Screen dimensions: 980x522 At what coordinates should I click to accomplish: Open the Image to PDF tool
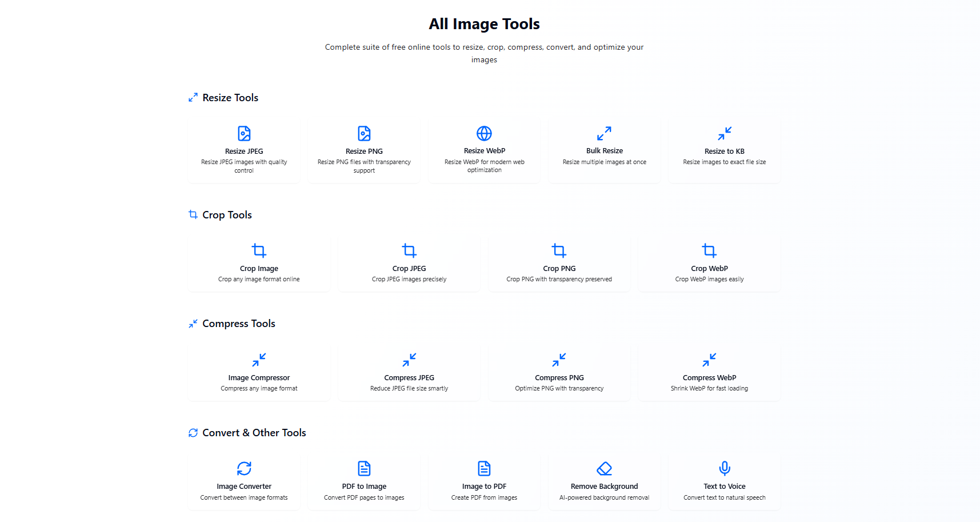tap(484, 487)
